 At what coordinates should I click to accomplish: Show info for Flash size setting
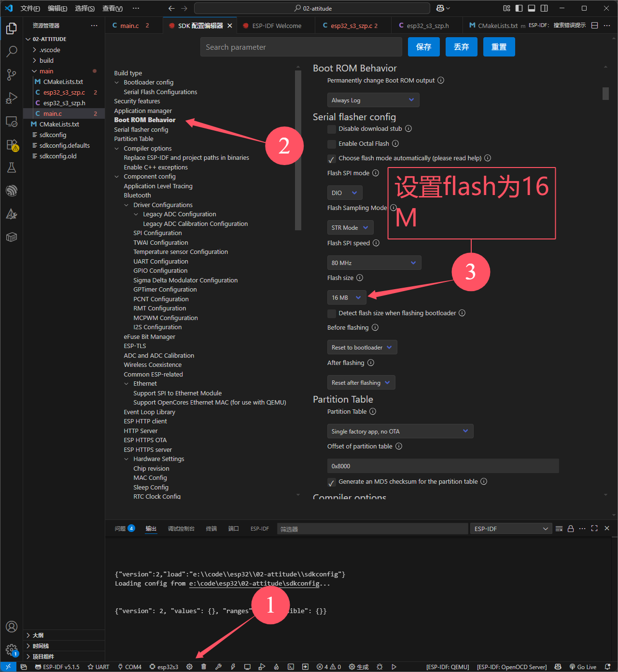(x=360, y=278)
